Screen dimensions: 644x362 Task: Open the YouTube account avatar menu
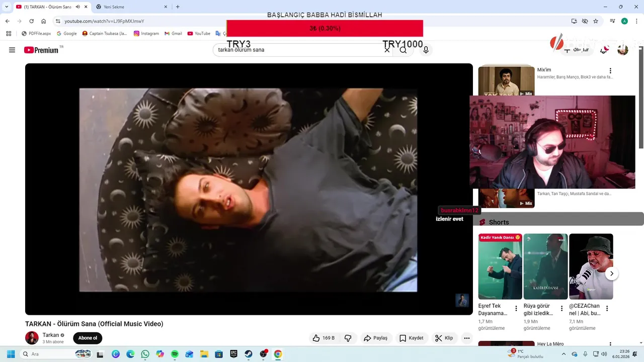tap(623, 50)
